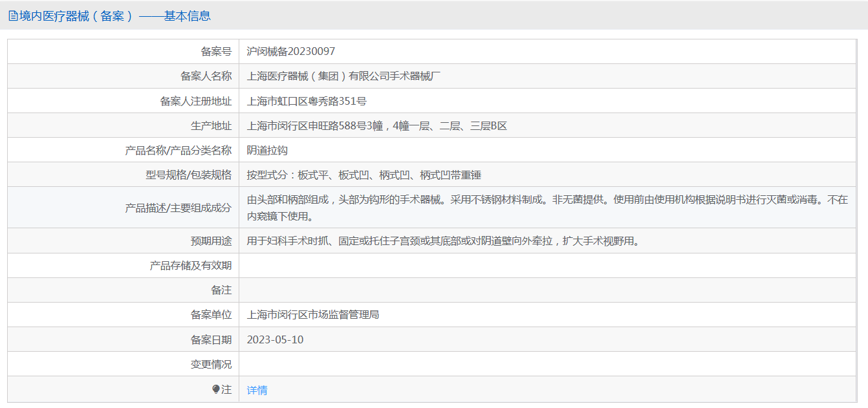Click the 生产地址 label
This screenshot has height=408, width=868.
[211, 125]
